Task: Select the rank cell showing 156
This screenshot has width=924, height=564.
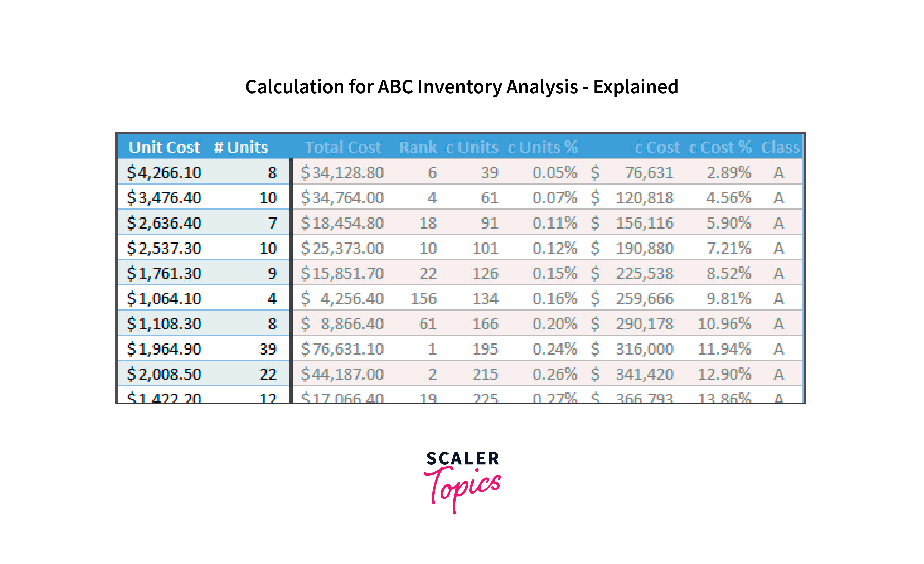Action: coord(423,299)
